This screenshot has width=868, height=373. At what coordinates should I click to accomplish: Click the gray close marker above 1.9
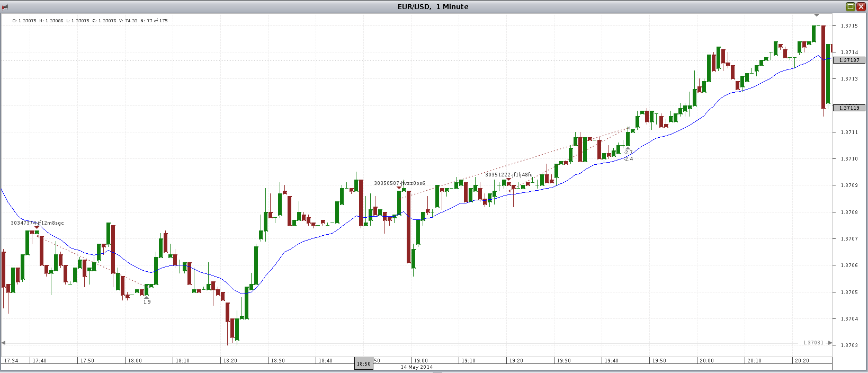(147, 297)
